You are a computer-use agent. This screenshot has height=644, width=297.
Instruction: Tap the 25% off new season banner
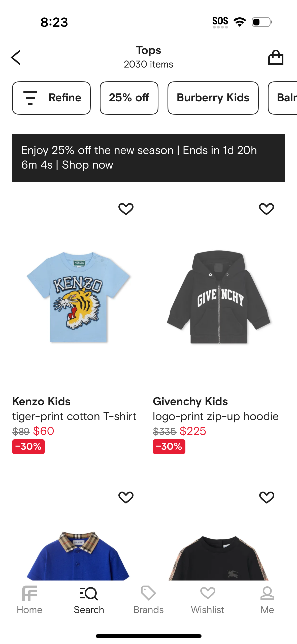tap(148, 158)
